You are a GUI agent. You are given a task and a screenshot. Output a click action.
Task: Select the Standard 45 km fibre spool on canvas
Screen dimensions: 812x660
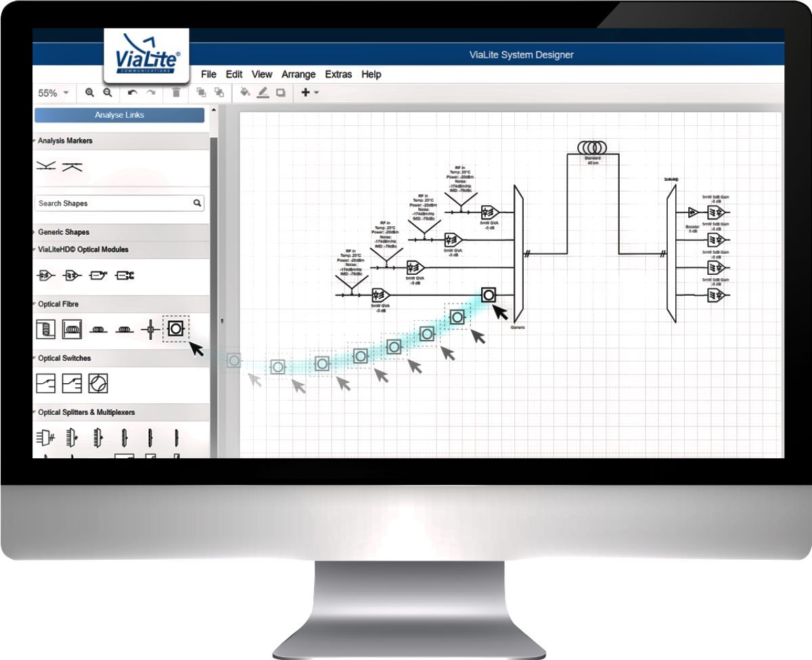pyautogui.click(x=592, y=147)
